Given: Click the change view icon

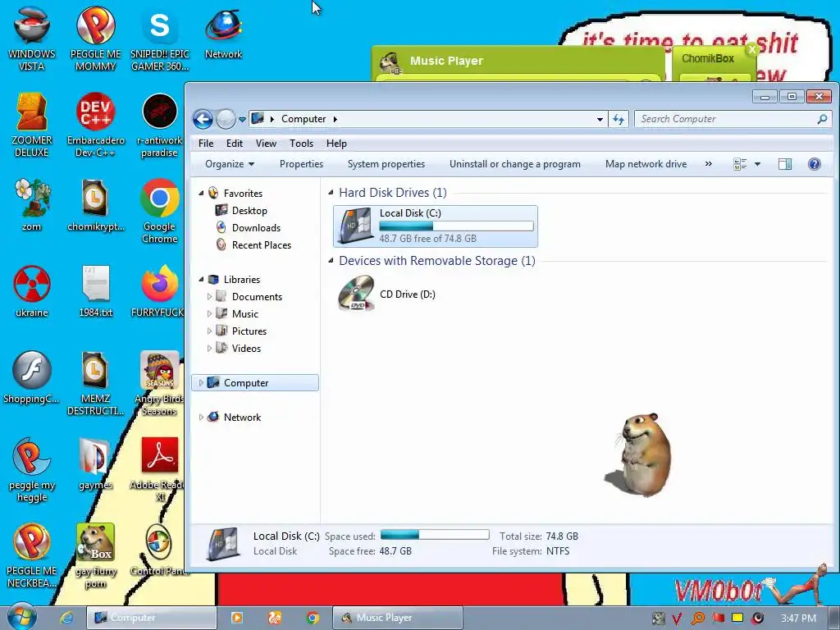Looking at the screenshot, I should [x=740, y=164].
